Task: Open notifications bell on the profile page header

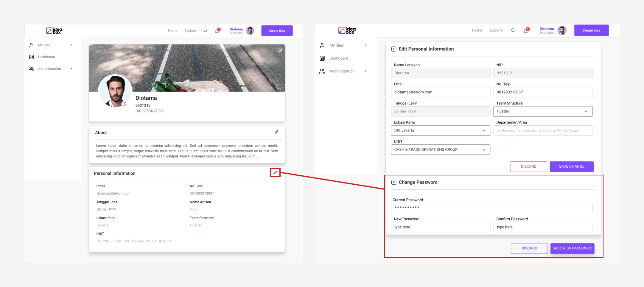Action: 217,31
